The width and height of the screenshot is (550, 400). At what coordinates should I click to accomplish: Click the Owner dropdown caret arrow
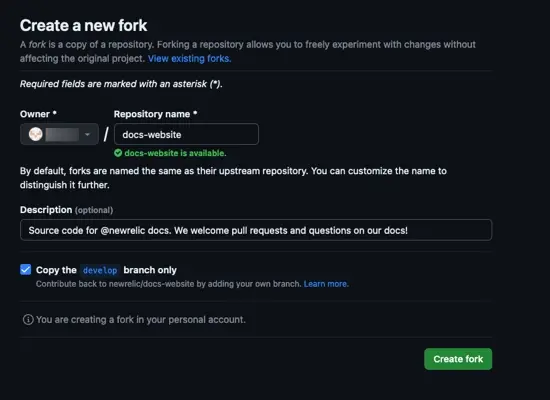coord(87,134)
